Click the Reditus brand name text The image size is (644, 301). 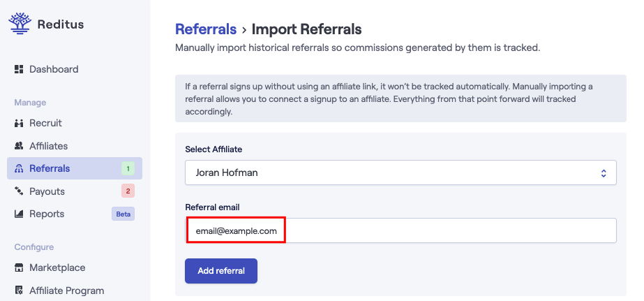click(61, 24)
